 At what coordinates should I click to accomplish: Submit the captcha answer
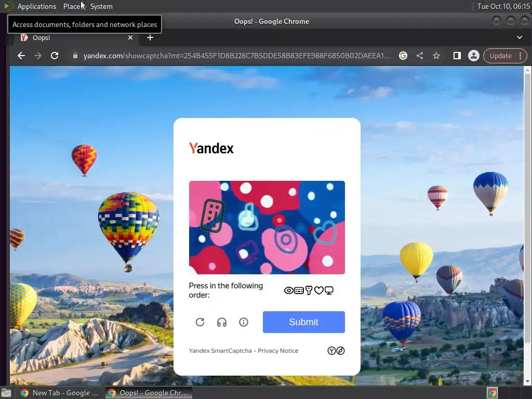pyautogui.click(x=303, y=322)
